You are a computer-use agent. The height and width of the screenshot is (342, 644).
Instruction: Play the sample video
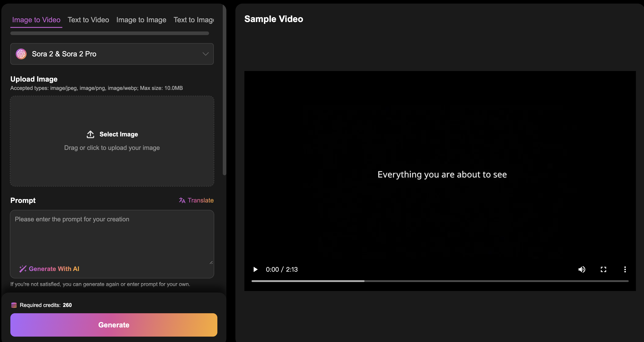click(255, 269)
